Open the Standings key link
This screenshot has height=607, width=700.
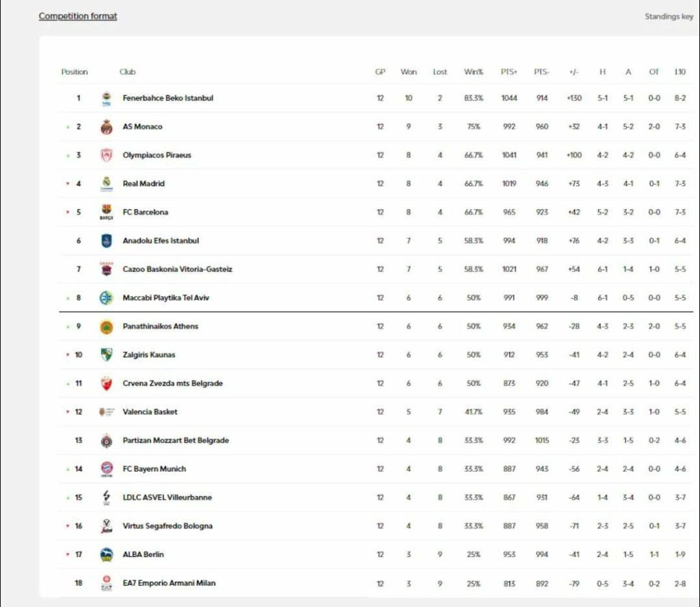click(669, 16)
